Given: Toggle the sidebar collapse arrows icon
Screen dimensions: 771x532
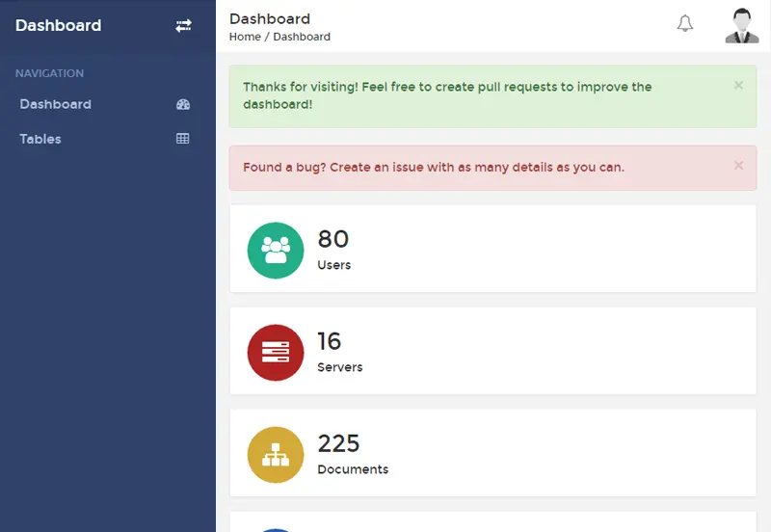Looking at the screenshot, I should click(183, 26).
